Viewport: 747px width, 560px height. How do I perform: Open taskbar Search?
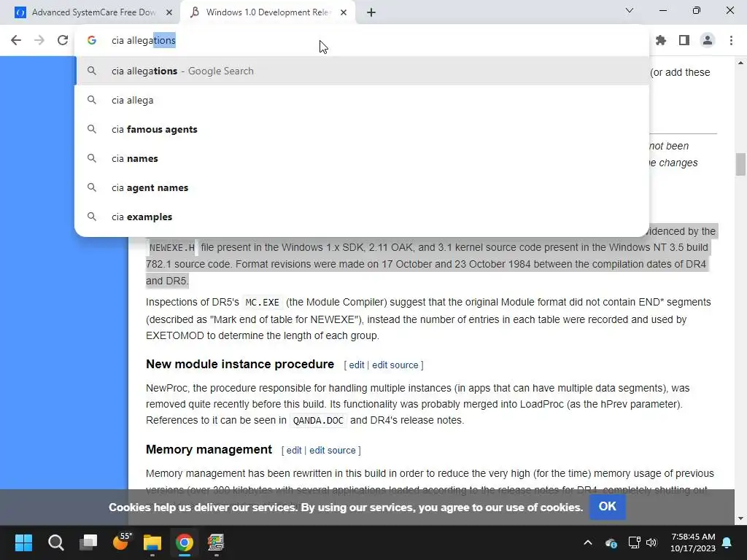coord(55,542)
